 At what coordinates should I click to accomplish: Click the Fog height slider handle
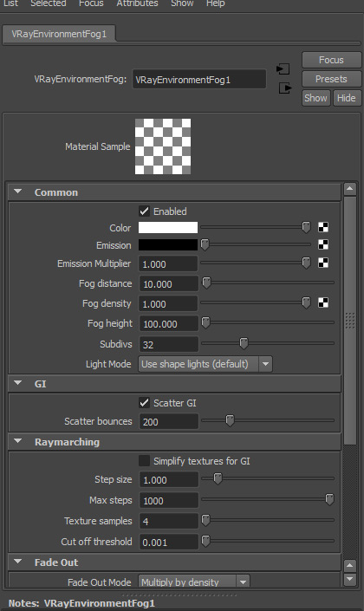pos(205,322)
